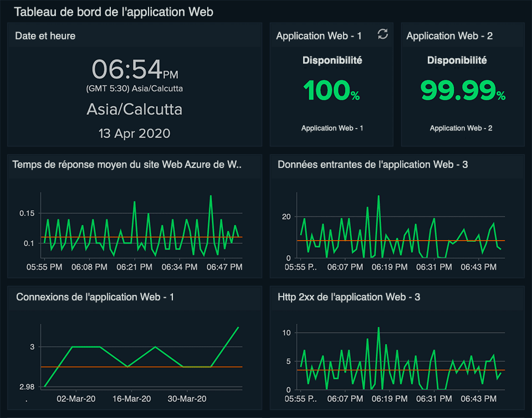Image resolution: width=532 pixels, height=418 pixels.
Task: Click the 'Asia/Calcutta' timezone label
Action: [134, 109]
